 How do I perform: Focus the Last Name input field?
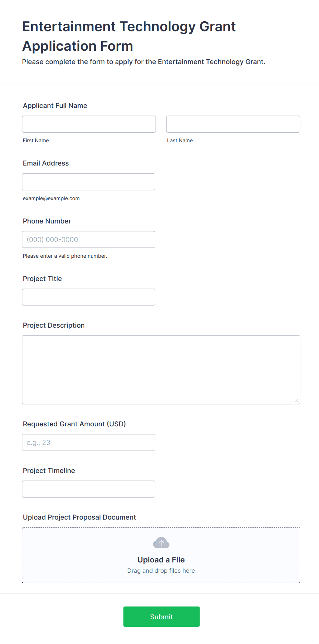(233, 124)
